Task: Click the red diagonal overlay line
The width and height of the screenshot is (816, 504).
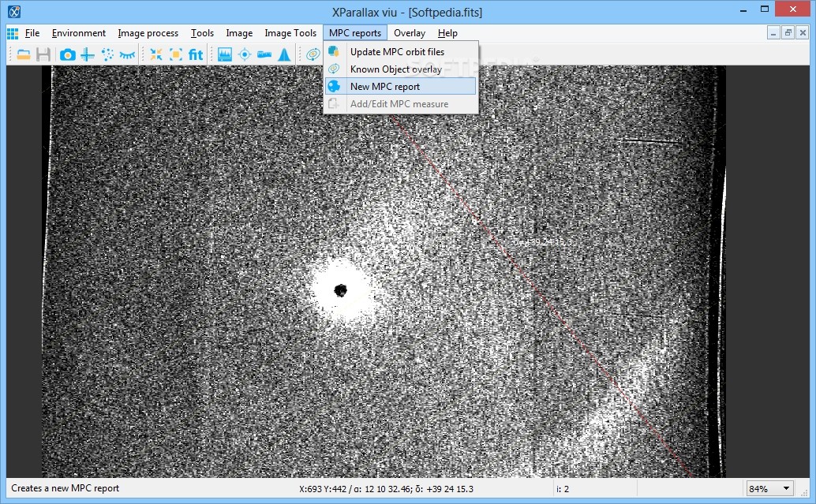Action: [x=541, y=295]
